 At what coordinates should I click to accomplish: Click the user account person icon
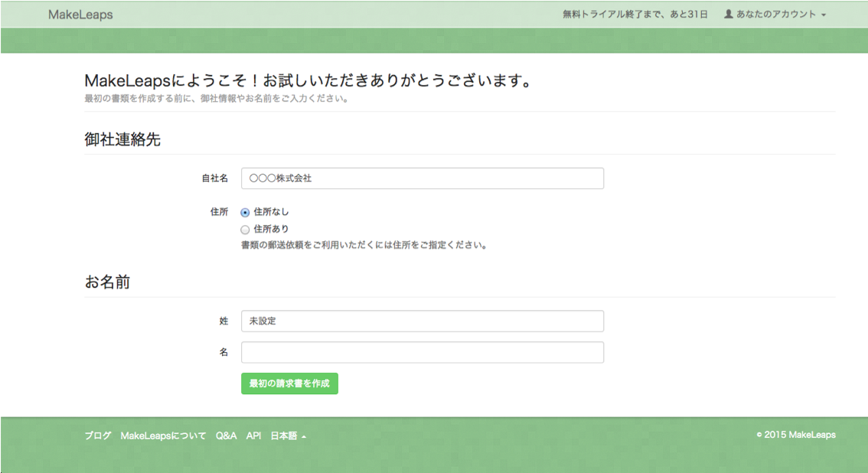729,14
